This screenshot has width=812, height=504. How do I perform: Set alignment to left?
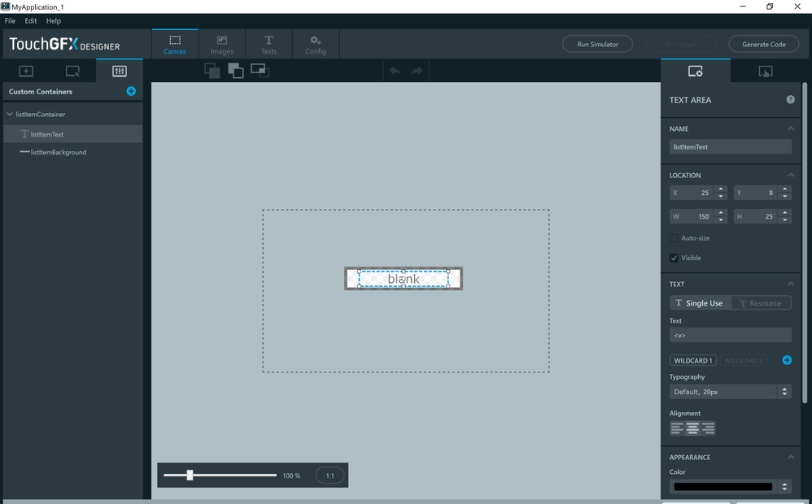coord(678,428)
